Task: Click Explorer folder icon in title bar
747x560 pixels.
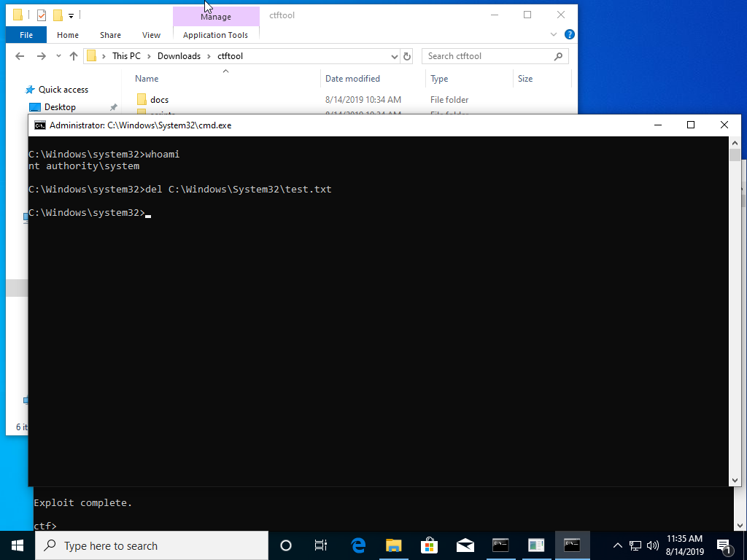Action: point(18,15)
